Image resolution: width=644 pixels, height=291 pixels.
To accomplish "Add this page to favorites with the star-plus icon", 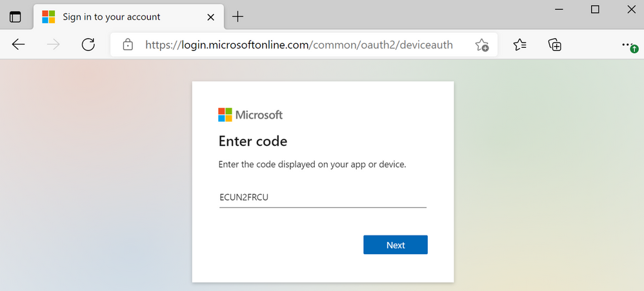I will 482,45.
